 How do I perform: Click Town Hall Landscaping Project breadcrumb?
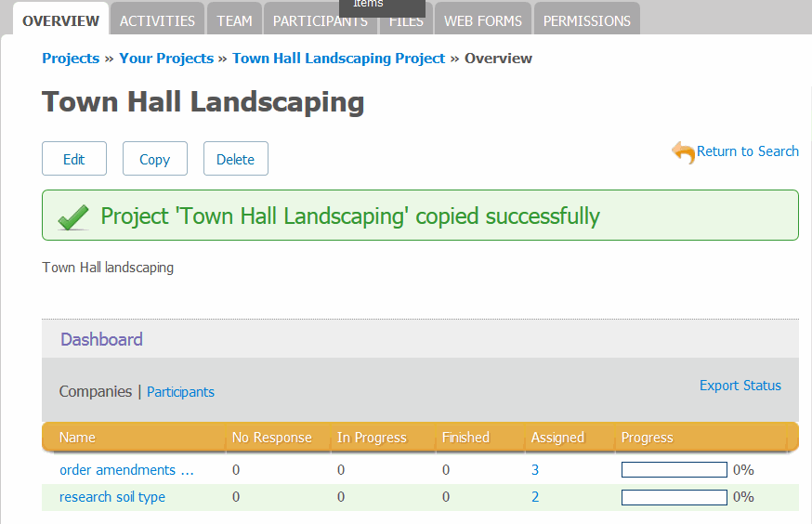click(x=338, y=58)
